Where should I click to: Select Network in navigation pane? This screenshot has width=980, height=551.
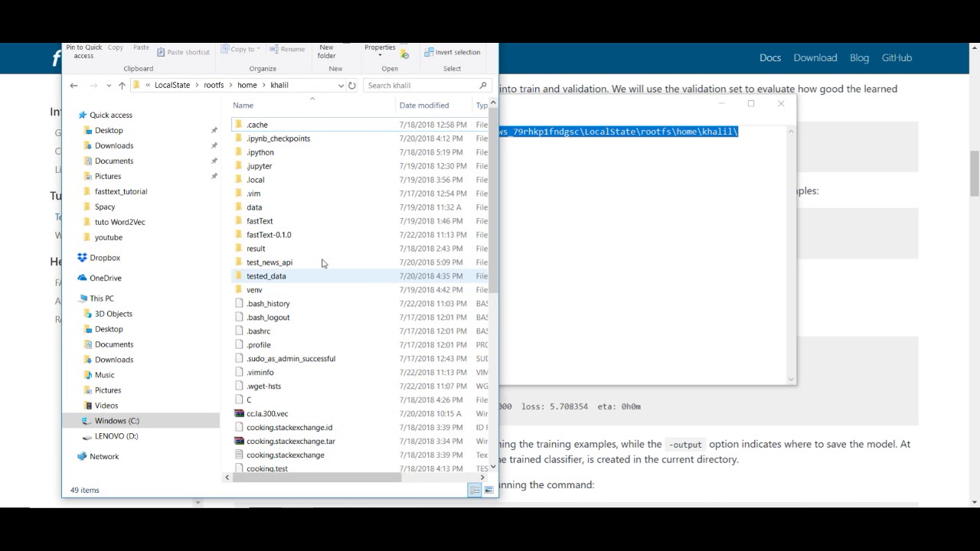click(x=104, y=457)
